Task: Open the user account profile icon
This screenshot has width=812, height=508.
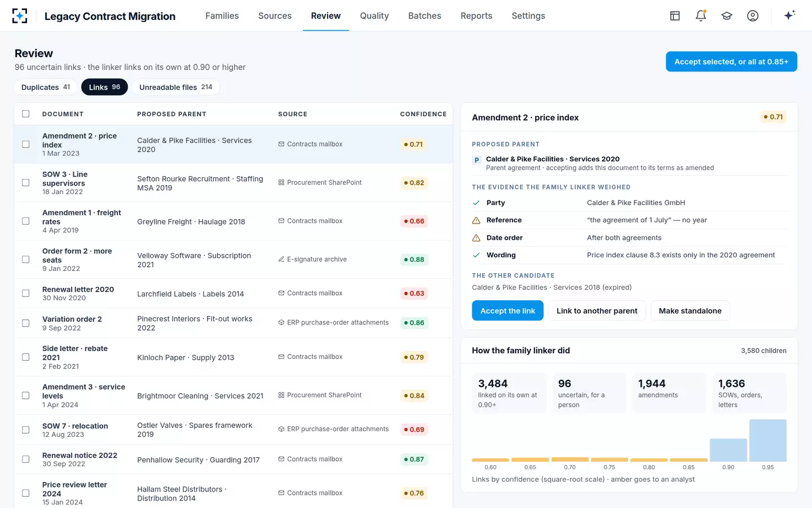Action: click(753, 16)
